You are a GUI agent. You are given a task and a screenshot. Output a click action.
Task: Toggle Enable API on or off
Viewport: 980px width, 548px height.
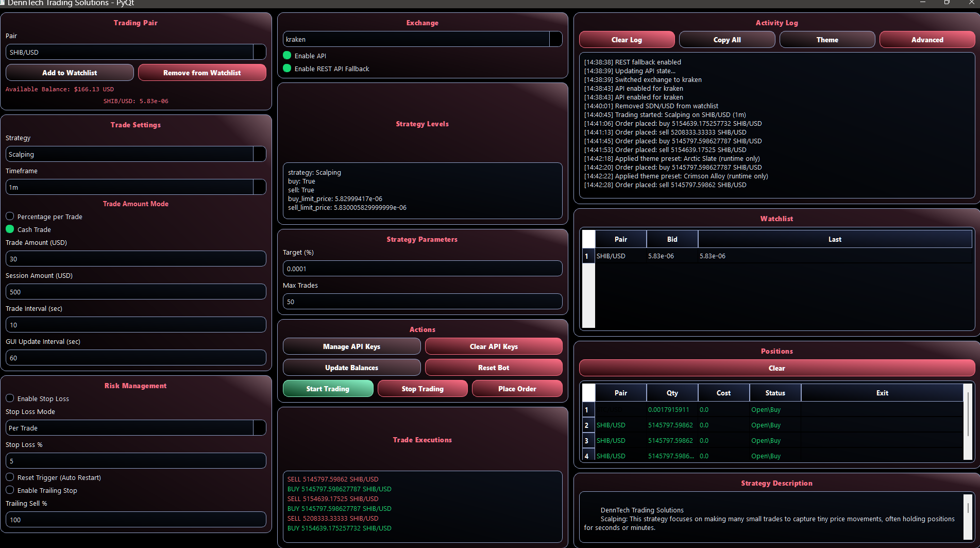pos(287,55)
